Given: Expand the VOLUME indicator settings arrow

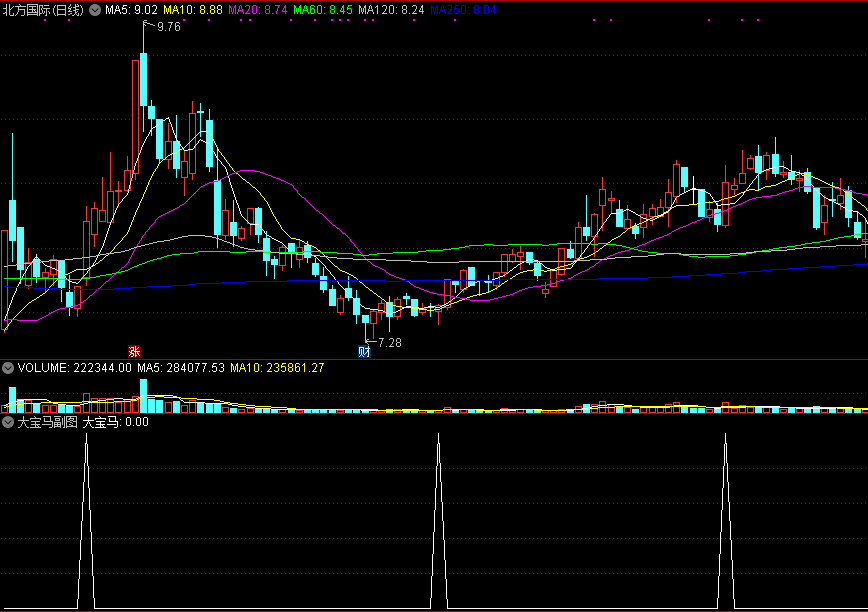Looking at the screenshot, I should point(8,368).
